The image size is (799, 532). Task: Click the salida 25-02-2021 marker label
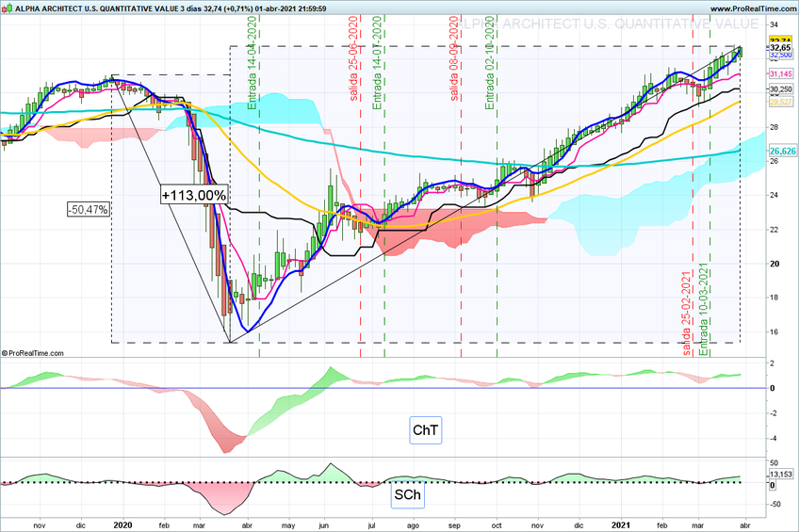[686, 314]
